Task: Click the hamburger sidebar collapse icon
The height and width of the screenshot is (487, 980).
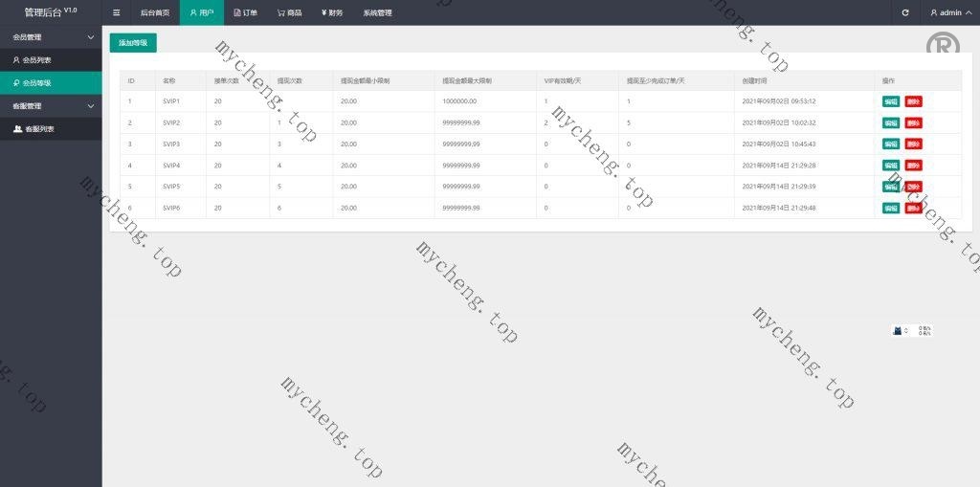Action: click(116, 12)
